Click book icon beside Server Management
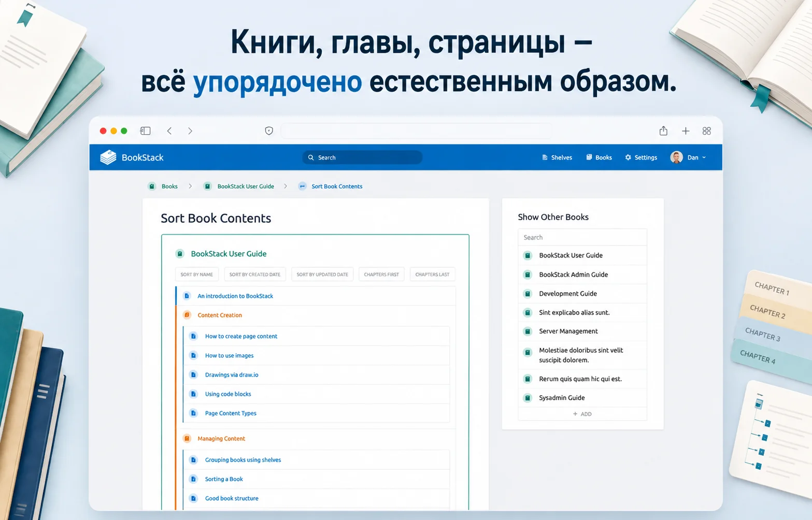The image size is (812, 520). (x=528, y=331)
